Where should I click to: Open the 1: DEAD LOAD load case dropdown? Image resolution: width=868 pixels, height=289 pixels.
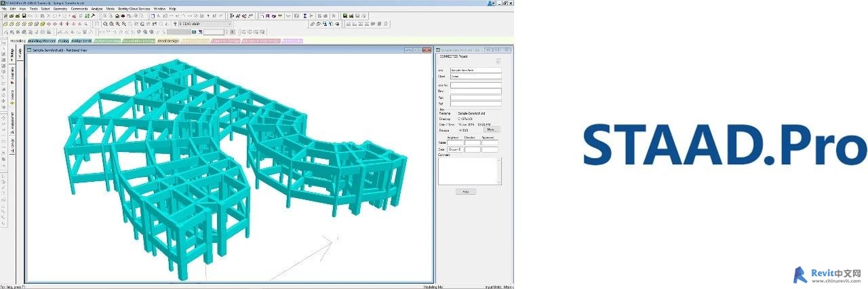[x=205, y=24]
